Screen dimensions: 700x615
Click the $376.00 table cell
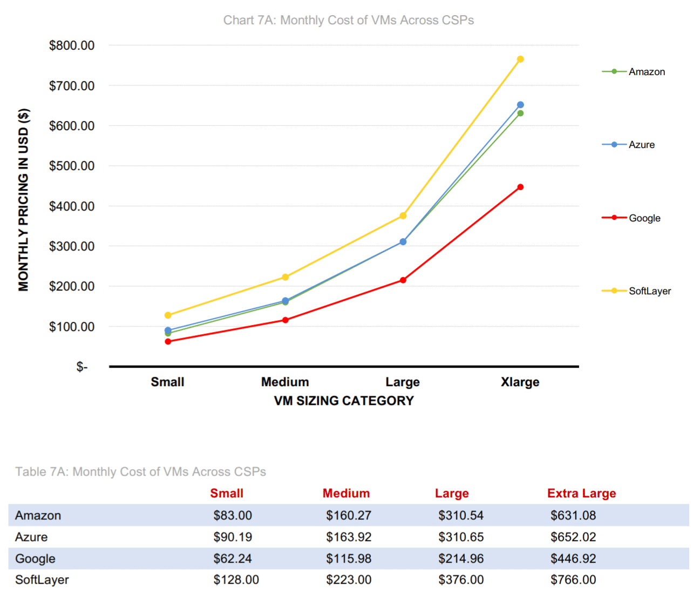(461, 580)
